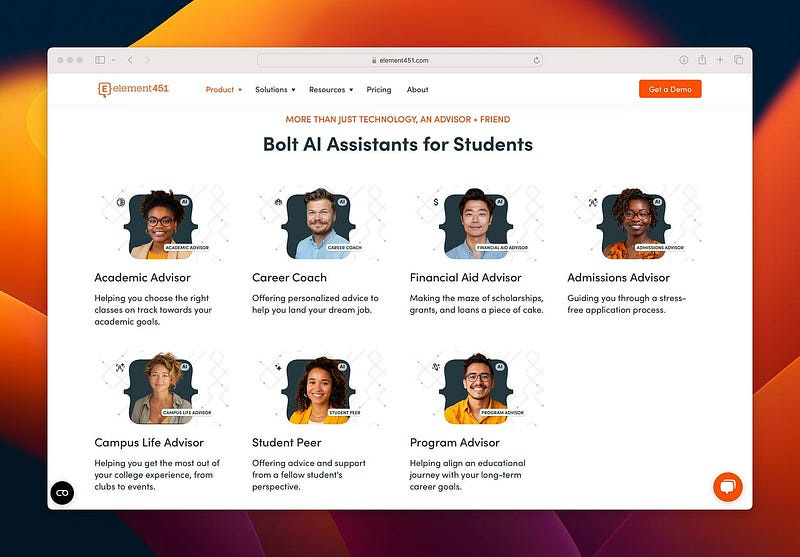Open the Safari sidebar toggle icon
The image size is (800, 557).
[x=100, y=60]
